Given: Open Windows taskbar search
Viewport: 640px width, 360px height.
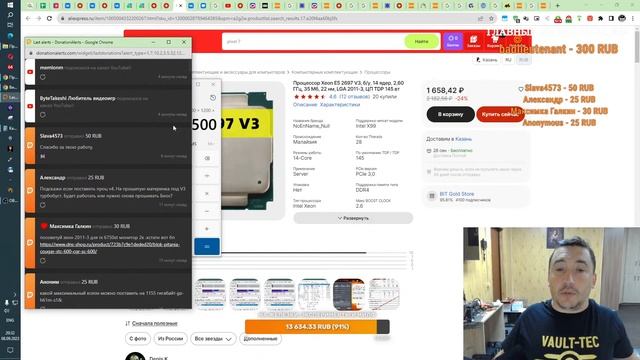Looking at the screenshot, I should click(x=10, y=15).
